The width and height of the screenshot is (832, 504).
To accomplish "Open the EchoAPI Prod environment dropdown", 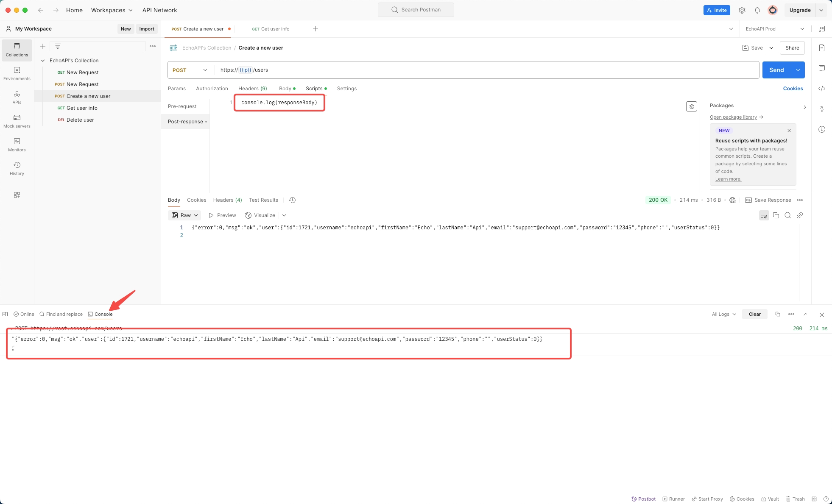I will [x=775, y=29].
